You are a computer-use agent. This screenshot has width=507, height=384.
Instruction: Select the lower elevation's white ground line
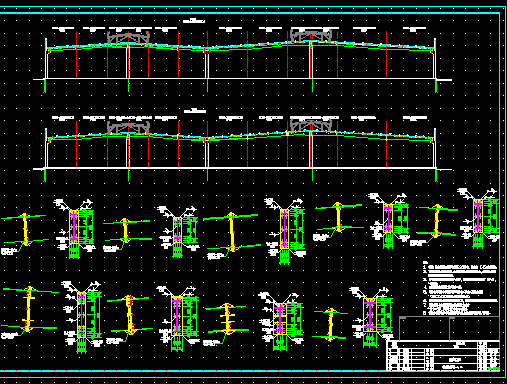(x=243, y=169)
